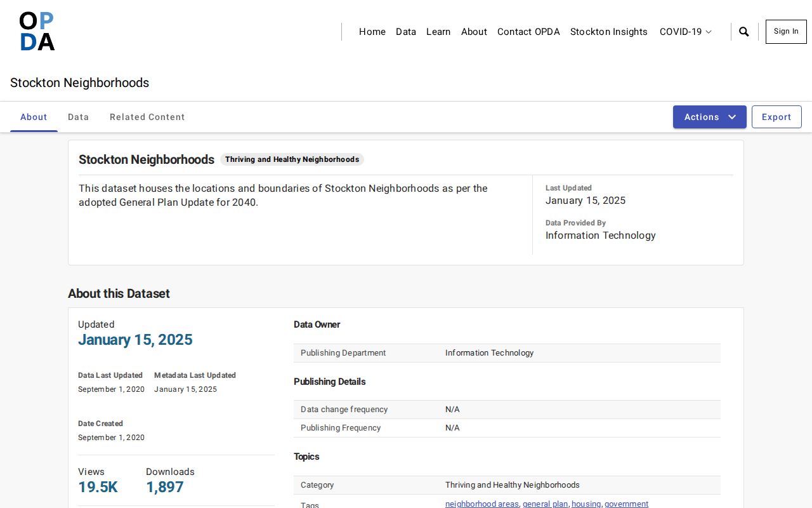The height and width of the screenshot is (508, 812).
Task: Click the Category value Thriving and Healthy Neighborhoods
Action: pyautogui.click(x=513, y=485)
